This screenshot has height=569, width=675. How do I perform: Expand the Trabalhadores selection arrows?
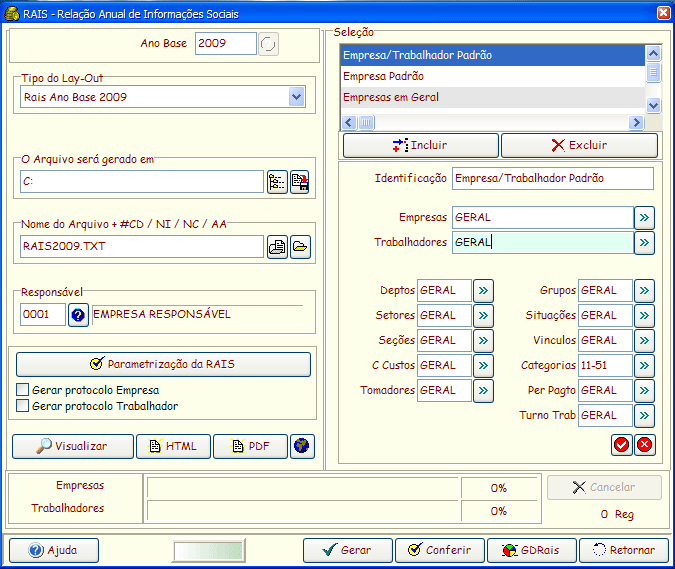click(644, 243)
